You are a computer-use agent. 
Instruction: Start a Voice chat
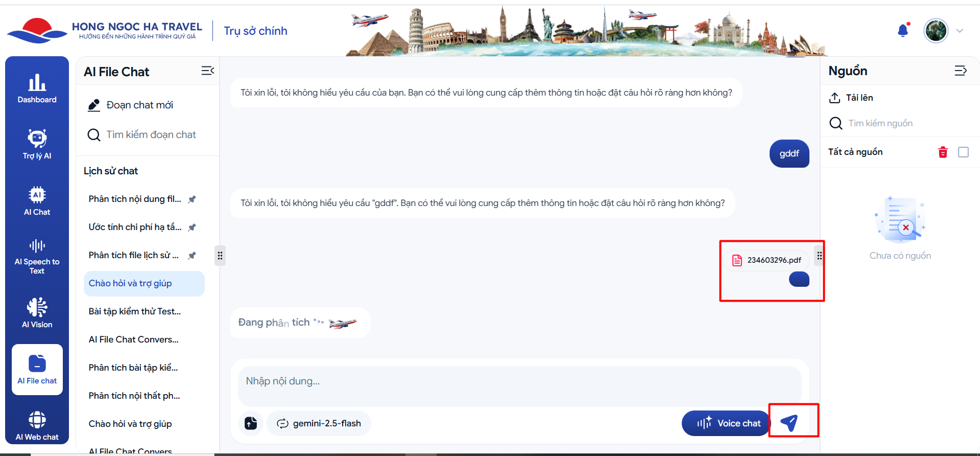728,423
